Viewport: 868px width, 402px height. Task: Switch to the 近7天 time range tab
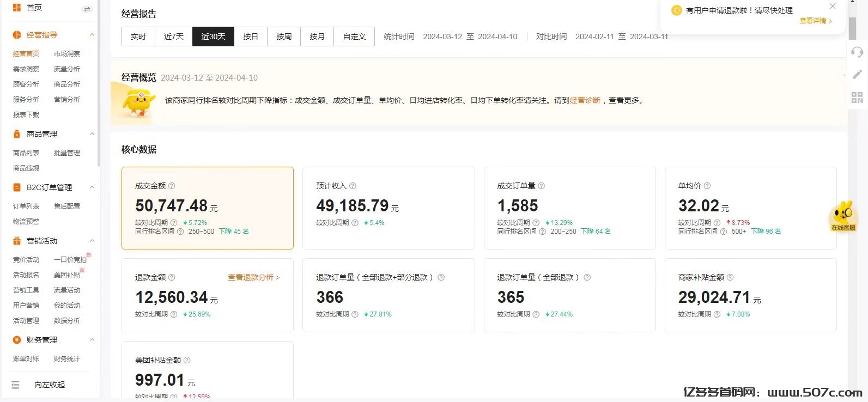pos(173,36)
